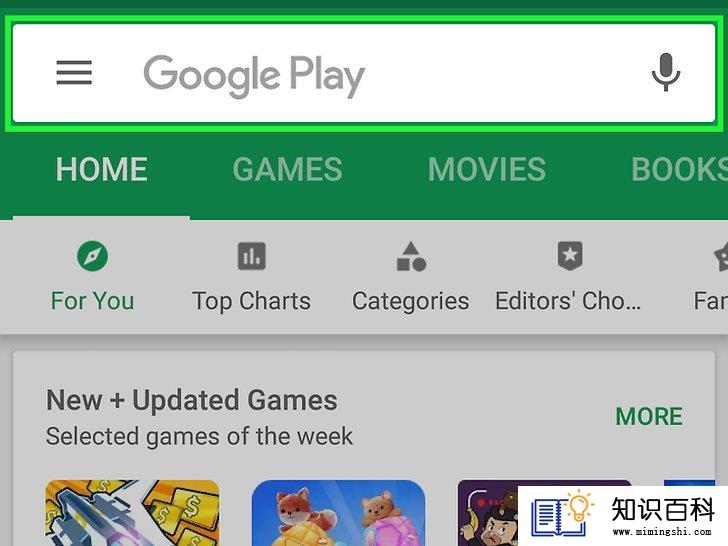This screenshot has width=728, height=546.
Task: Switch to the MOVIES tab
Action: click(487, 169)
